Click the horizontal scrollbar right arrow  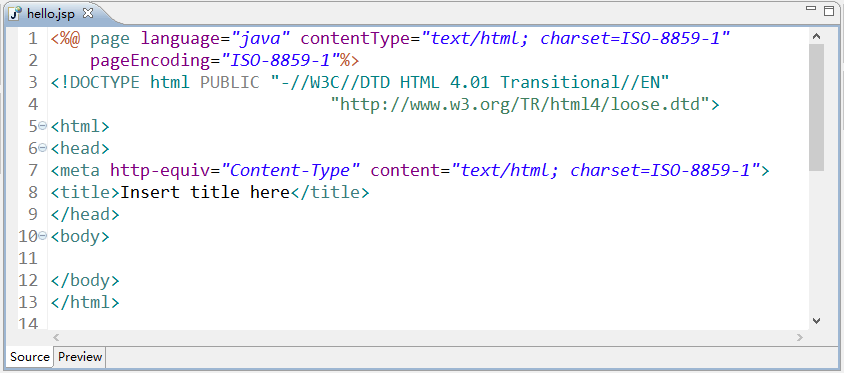(800, 337)
